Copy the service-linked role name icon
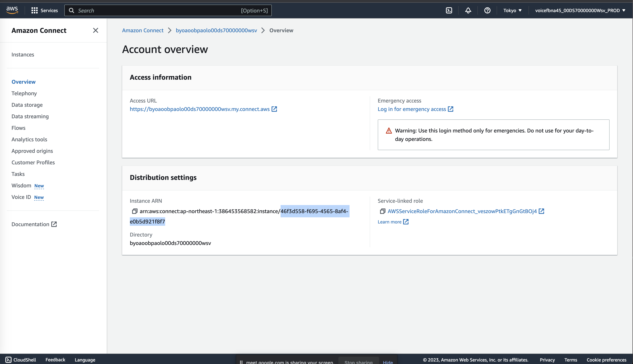This screenshot has width=633, height=364. 382,211
